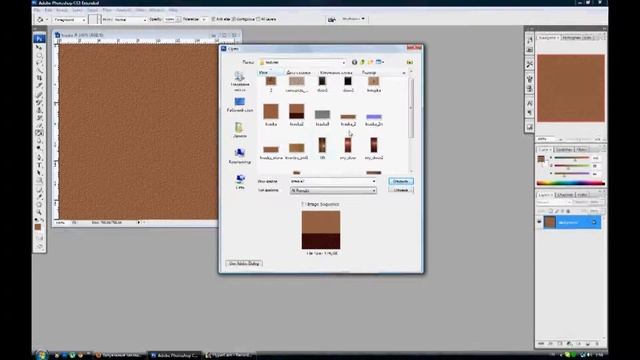
Task: Switch to the Histogram tab
Action: click(571, 37)
